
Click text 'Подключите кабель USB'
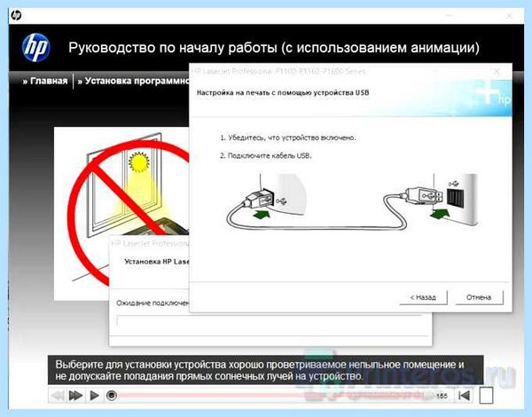[270, 156]
